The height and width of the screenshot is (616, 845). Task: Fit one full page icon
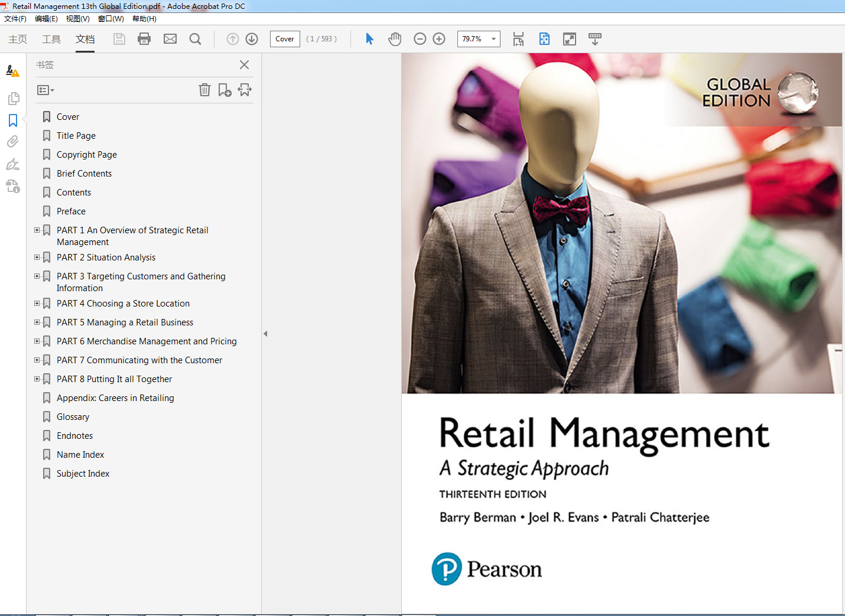[544, 39]
